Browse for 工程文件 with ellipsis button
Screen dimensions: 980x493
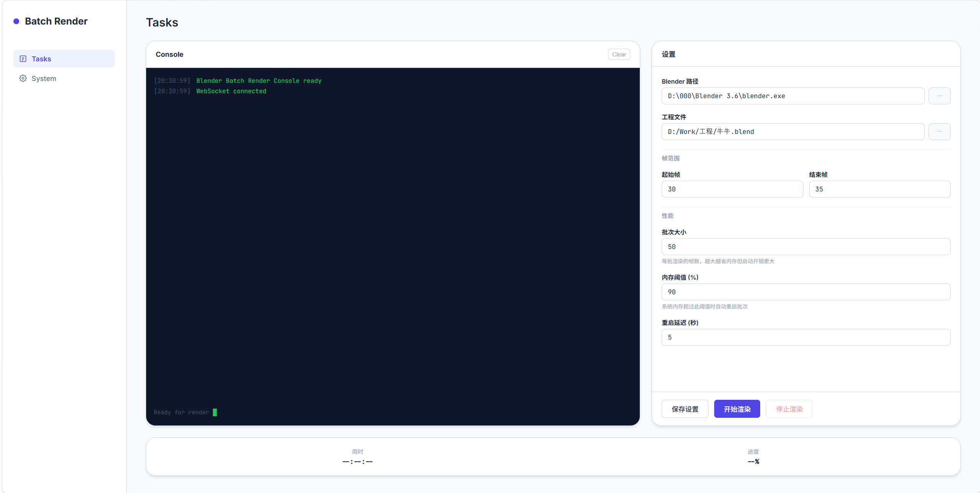click(x=939, y=132)
